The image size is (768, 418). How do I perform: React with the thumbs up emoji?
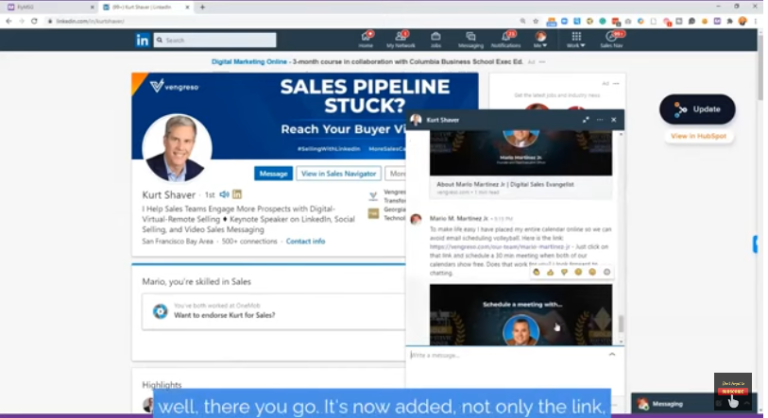click(x=550, y=272)
